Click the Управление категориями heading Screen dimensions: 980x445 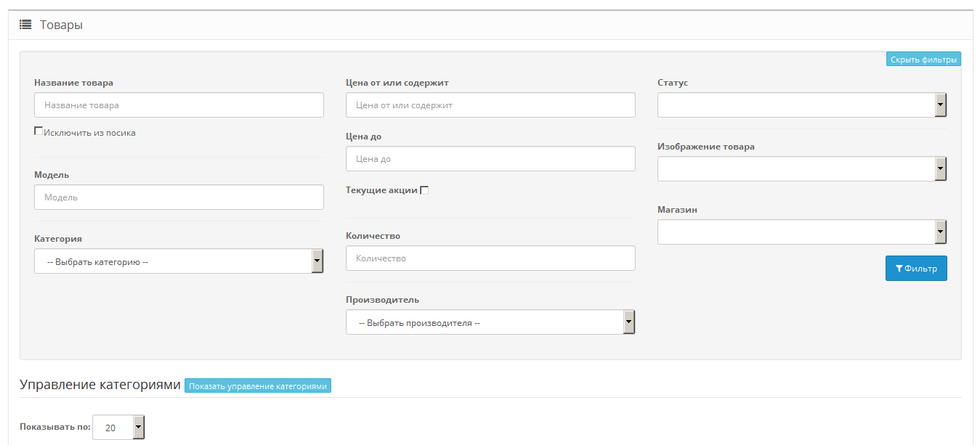pos(100,385)
